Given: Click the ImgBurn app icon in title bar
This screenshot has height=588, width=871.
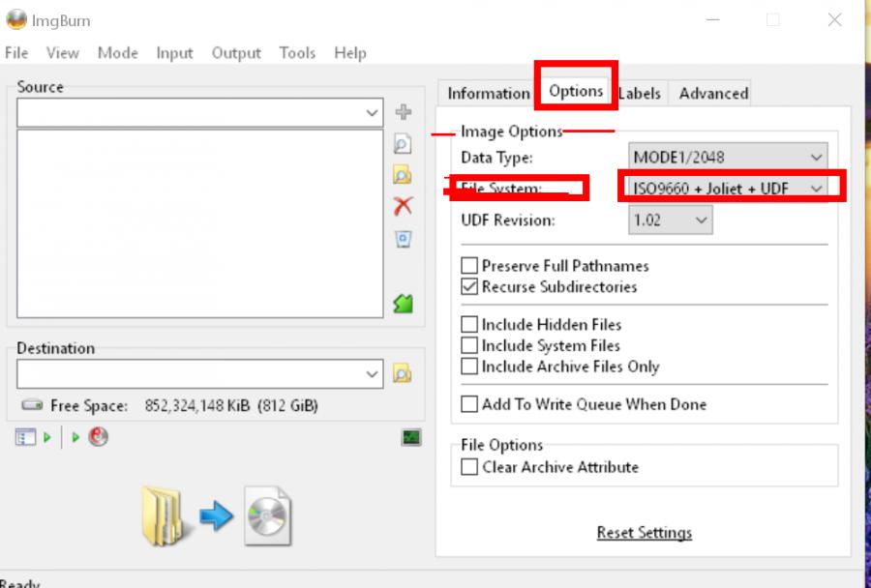Looking at the screenshot, I should (16, 20).
